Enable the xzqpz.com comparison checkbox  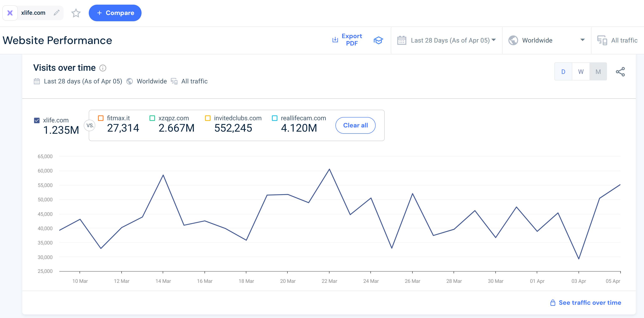[152, 118]
